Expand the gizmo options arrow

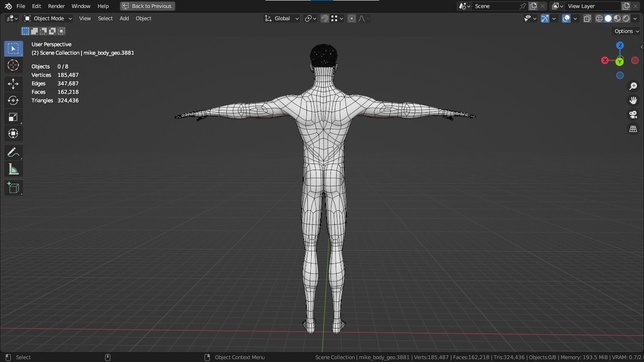554,18
